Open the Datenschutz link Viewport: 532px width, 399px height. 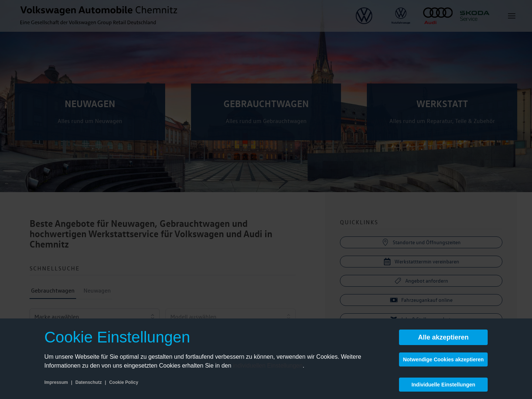tap(89, 382)
